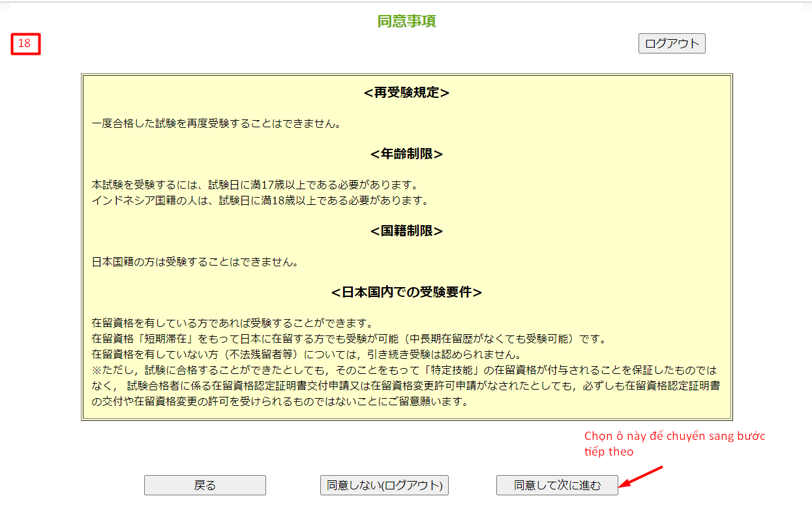Click the 同意しない(ログアウト) button
This screenshot has height=526, width=812.
384,486
